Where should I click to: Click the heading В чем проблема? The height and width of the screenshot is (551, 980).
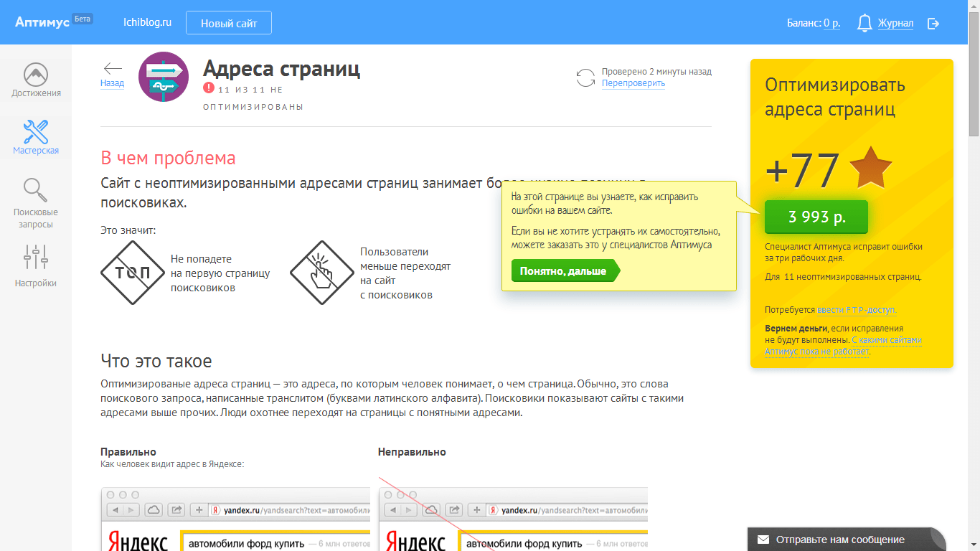(x=168, y=158)
